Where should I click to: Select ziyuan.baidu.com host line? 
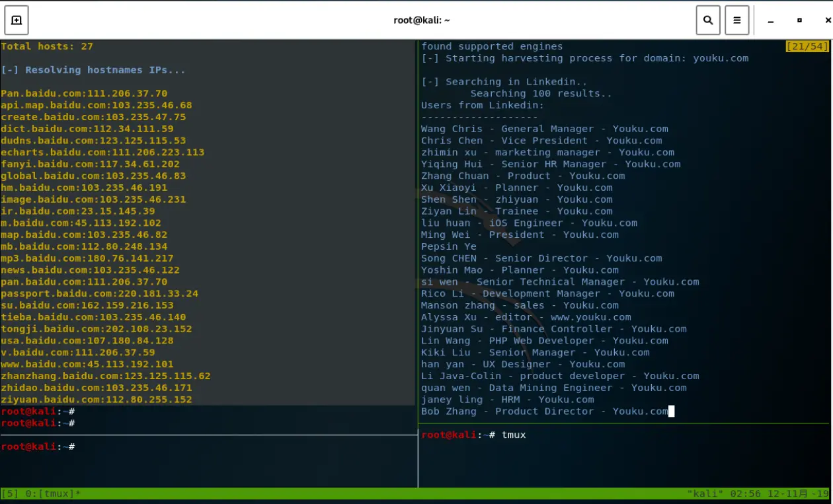coord(97,400)
